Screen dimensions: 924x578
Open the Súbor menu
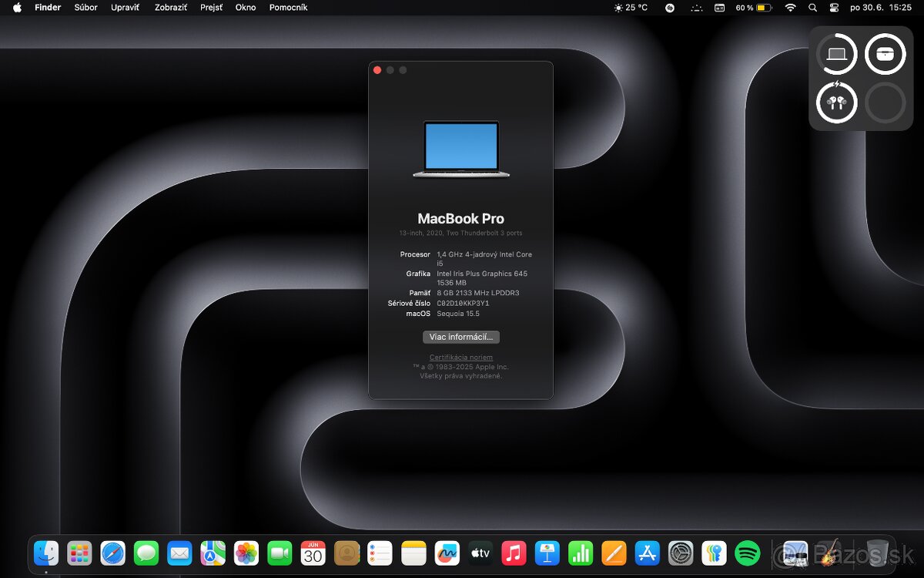85,8
